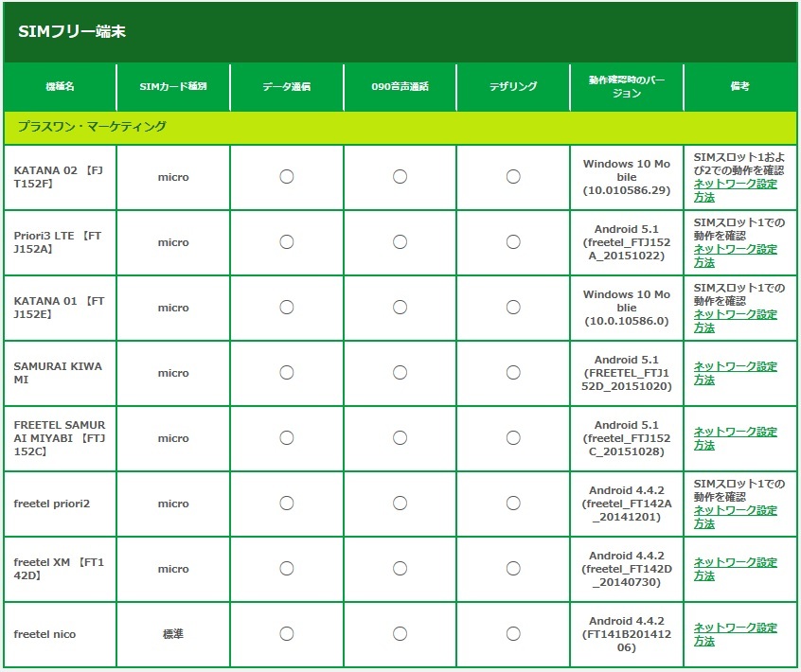Click the 備考 column header
Image resolution: width=801 pixels, height=672 pixels.
tap(740, 86)
